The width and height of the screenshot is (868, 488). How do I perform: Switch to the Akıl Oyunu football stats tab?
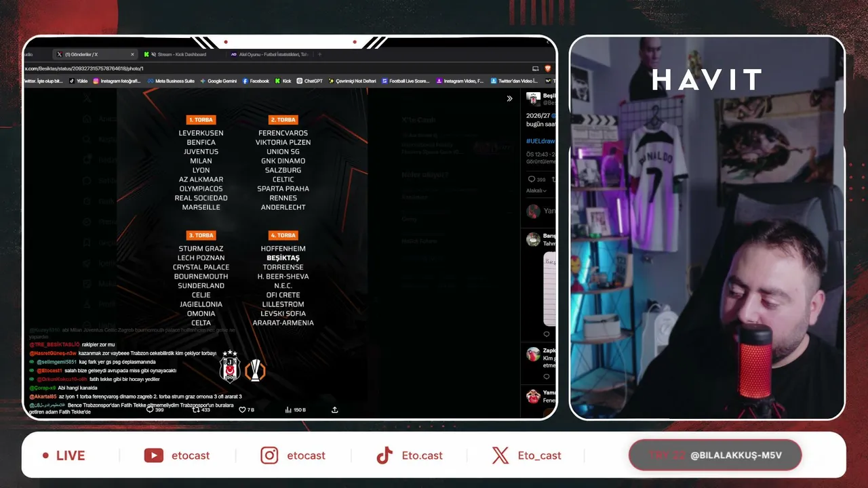(x=270, y=54)
